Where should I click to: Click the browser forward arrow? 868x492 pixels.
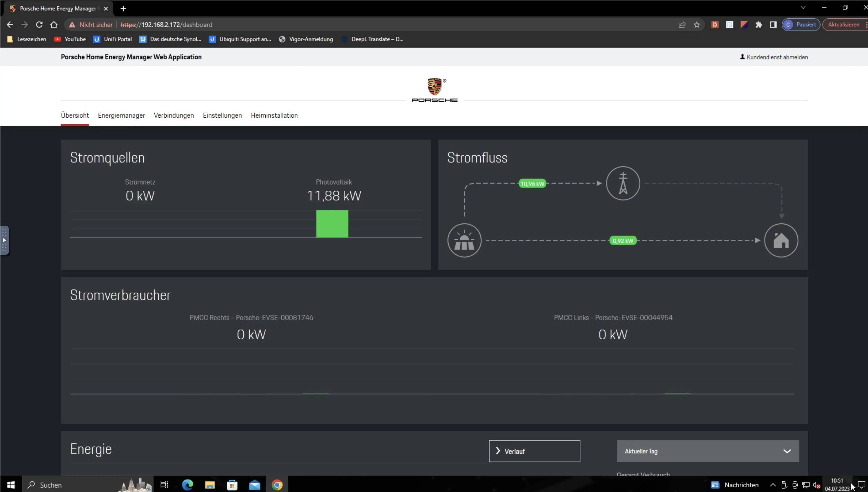24,25
